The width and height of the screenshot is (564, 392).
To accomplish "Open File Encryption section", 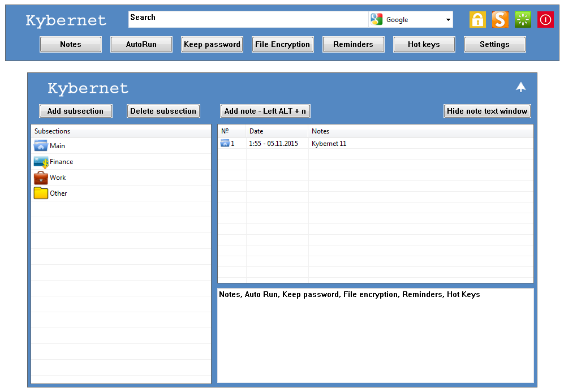I will (x=283, y=45).
